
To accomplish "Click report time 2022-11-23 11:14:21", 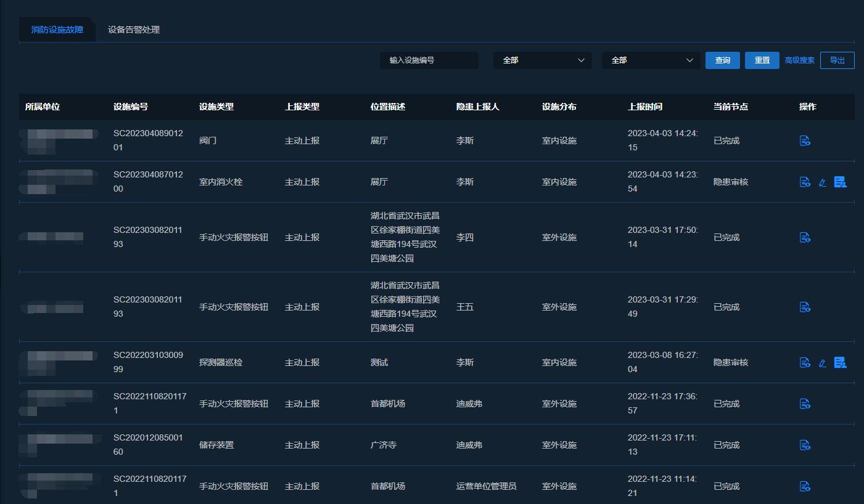I will pyautogui.click(x=663, y=486).
